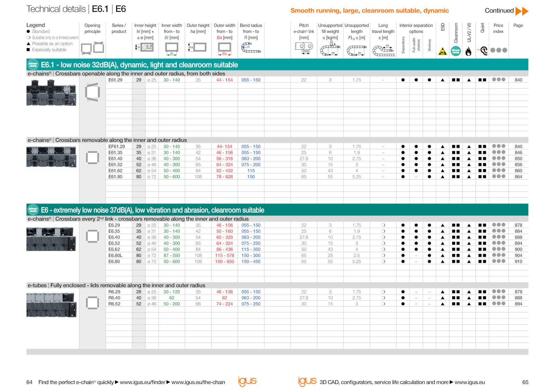The image size is (555, 392).
Task: Click the Inner height hi diagram icon
Action: click(144, 47)
